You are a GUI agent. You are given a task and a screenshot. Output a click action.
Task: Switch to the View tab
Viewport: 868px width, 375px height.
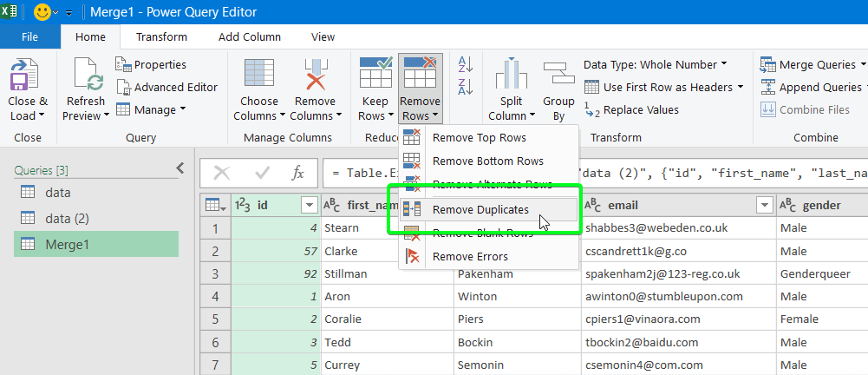tap(323, 37)
